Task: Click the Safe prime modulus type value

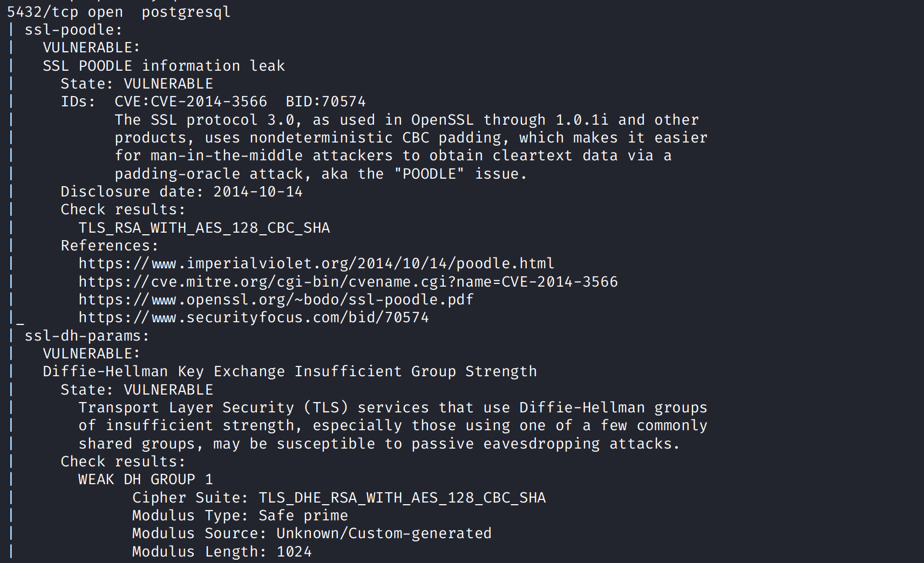Action: [303, 515]
